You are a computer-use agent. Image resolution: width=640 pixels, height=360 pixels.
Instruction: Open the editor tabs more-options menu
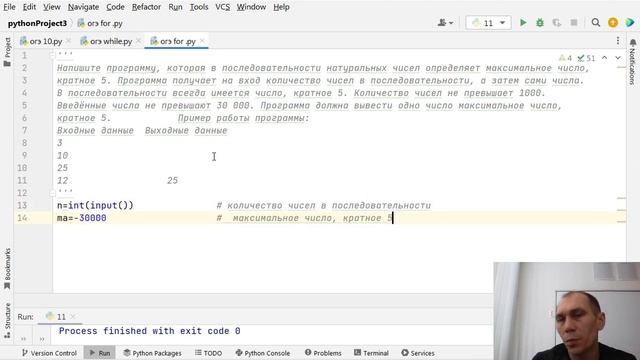click(618, 41)
